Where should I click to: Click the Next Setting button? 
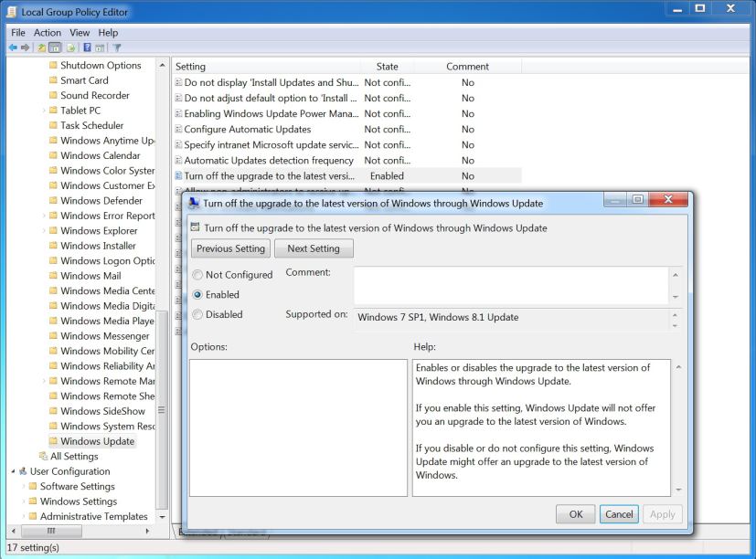coord(314,248)
